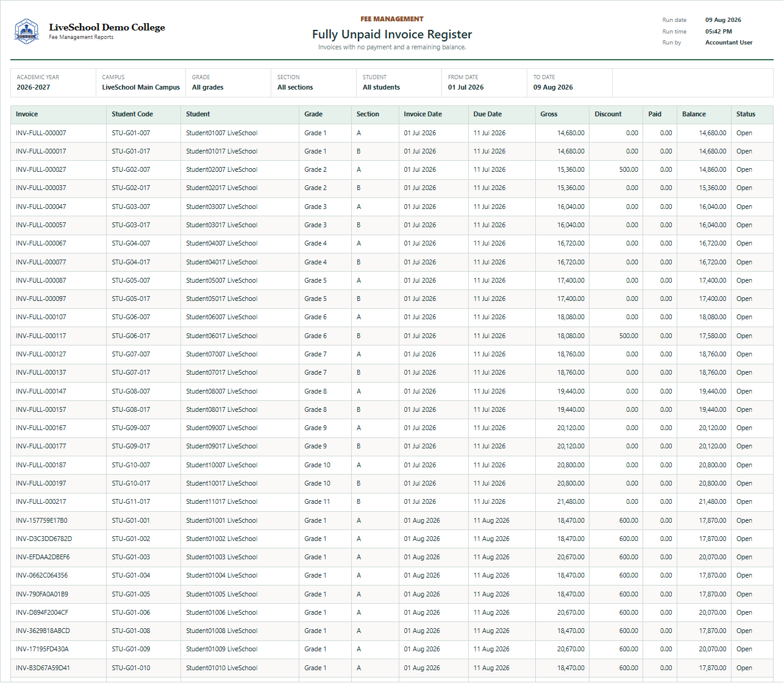The width and height of the screenshot is (784, 683).
Task: Select invoice INV-FULL-000007
Action: (41, 133)
